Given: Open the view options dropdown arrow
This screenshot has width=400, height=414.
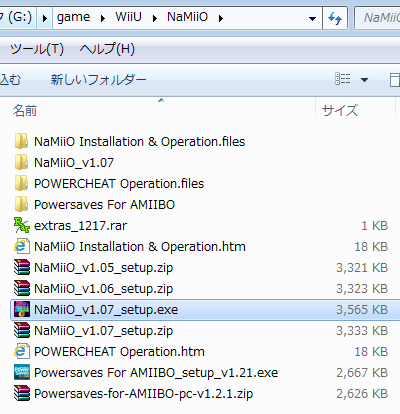Looking at the screenshot, I should point(364,80).
